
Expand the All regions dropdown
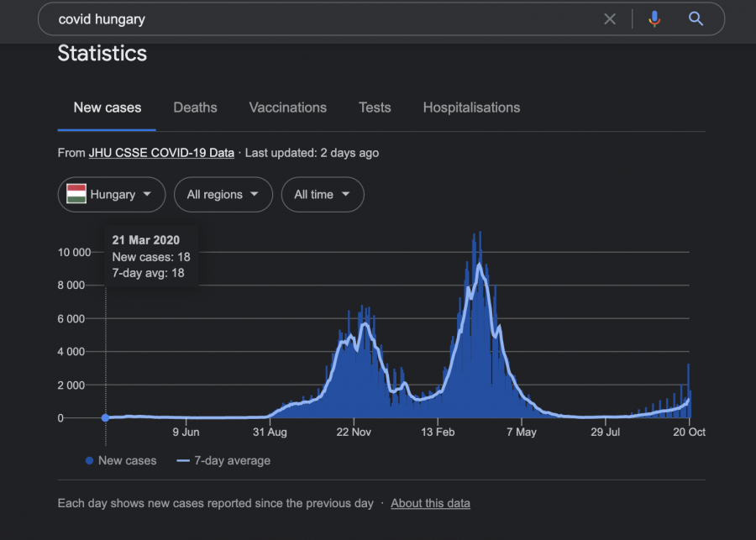[x=223, y=194]
